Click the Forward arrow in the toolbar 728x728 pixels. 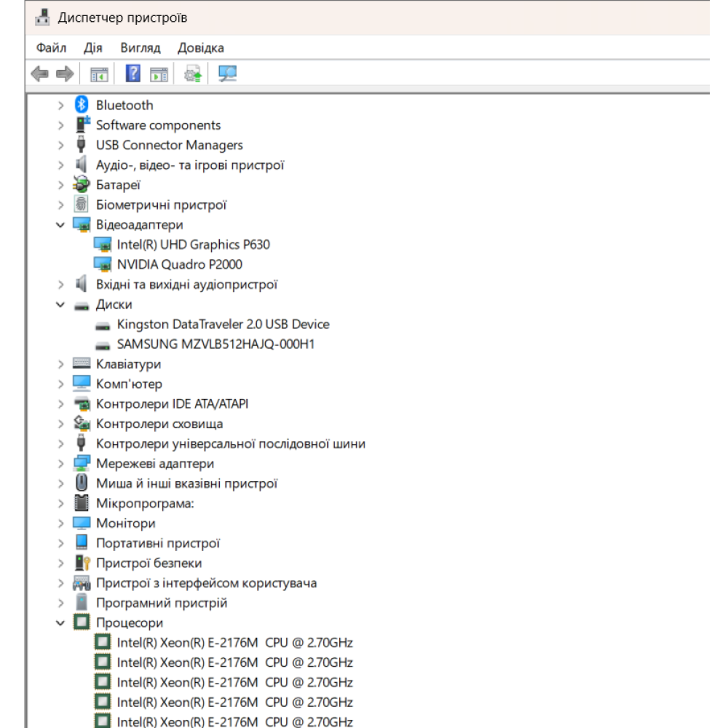(x=65, y=74)
